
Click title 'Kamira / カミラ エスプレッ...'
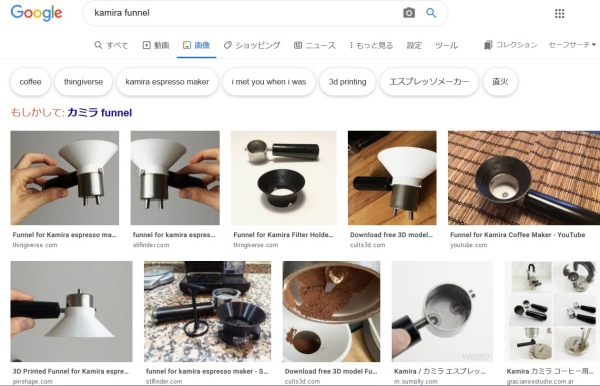[x=440, y=371]
